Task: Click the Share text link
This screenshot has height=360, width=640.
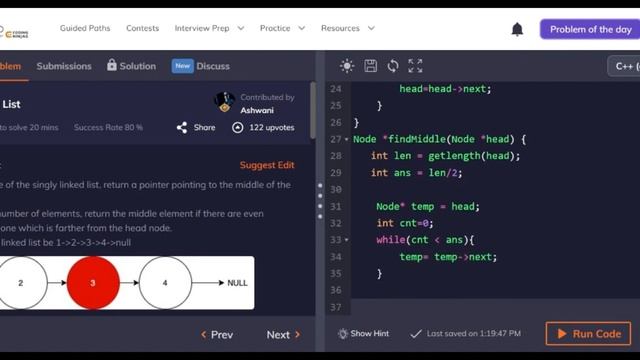Action: (x=204, y=127)
